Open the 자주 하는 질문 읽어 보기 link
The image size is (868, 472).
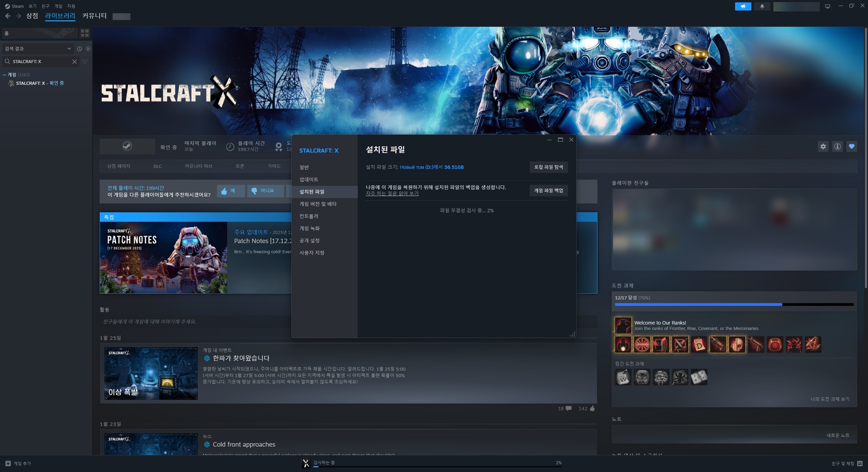click(392, 194)
